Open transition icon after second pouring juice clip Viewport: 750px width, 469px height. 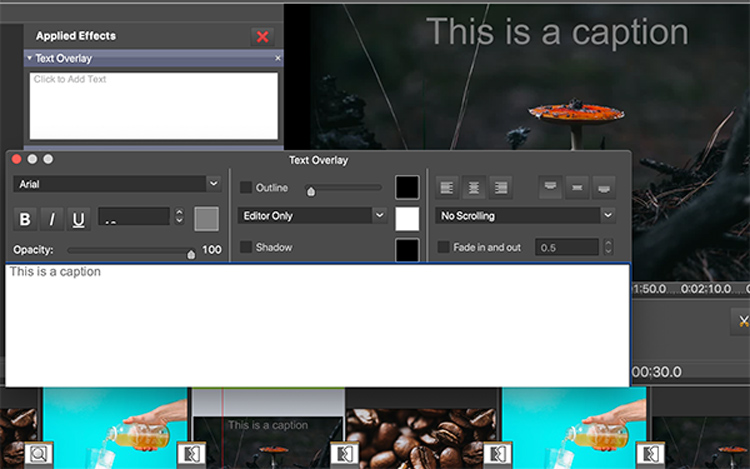[x=651, y=454]
